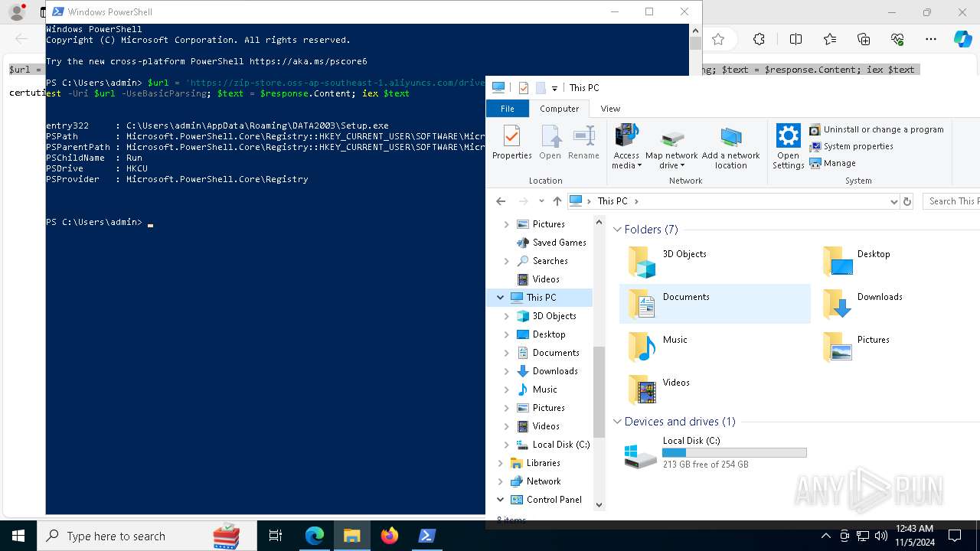Open Edge settings and more menu
The height and width of the screenshot is (551, 980).
[x=931, y=39]
